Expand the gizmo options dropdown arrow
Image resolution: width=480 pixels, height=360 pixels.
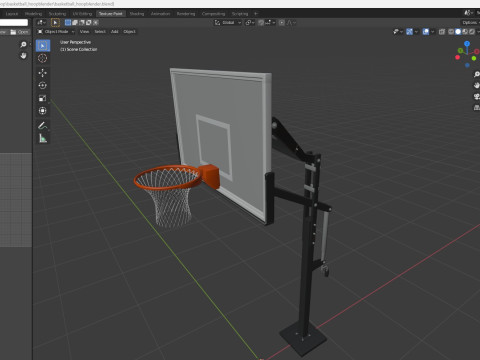click(416, 32)
